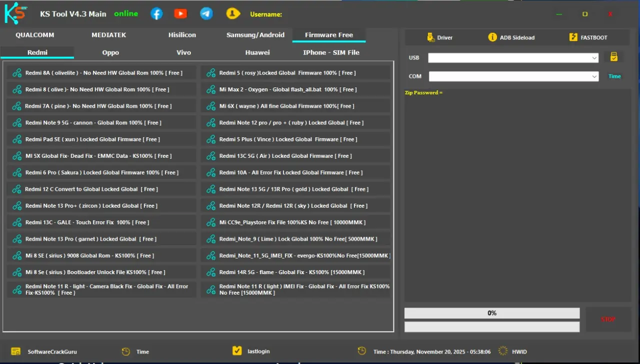Screen dimensions: 640x364
Task: Click the HWID spinner icon
Action: coord(503,351)
